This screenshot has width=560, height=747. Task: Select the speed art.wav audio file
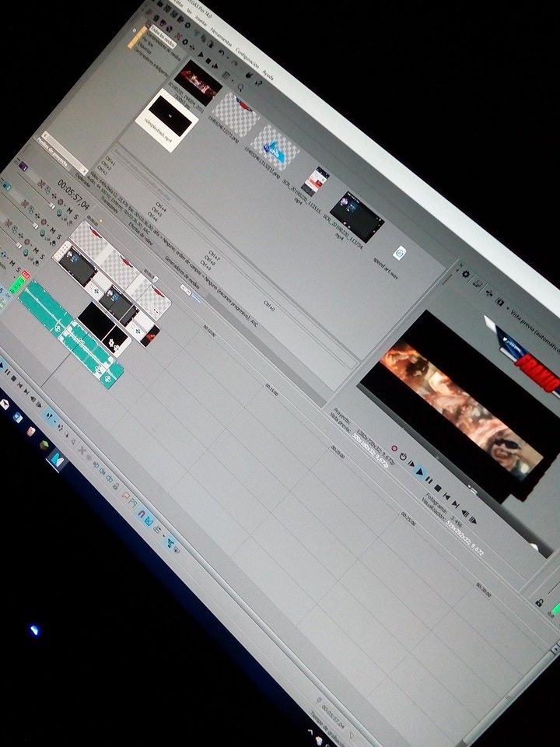pos(400,253)
